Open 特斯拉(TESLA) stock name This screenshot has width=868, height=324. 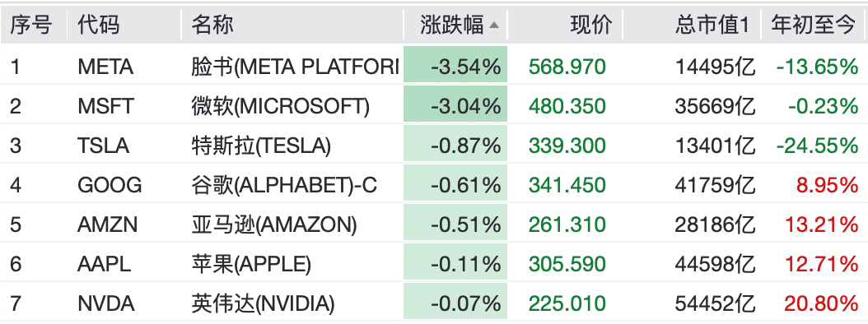pyautogui.click(x=261, y=146)
